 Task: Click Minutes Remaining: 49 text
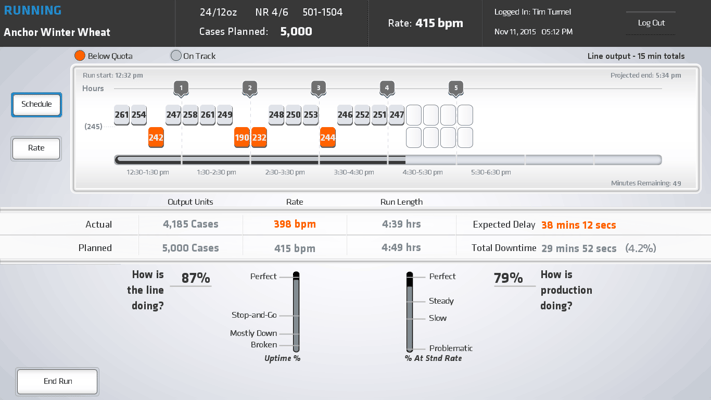click(646, 183)
